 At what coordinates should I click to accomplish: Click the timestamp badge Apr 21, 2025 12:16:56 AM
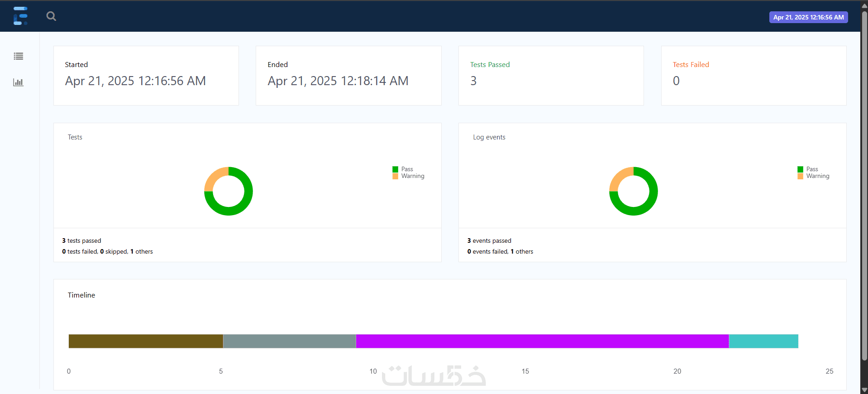(808, 17)
